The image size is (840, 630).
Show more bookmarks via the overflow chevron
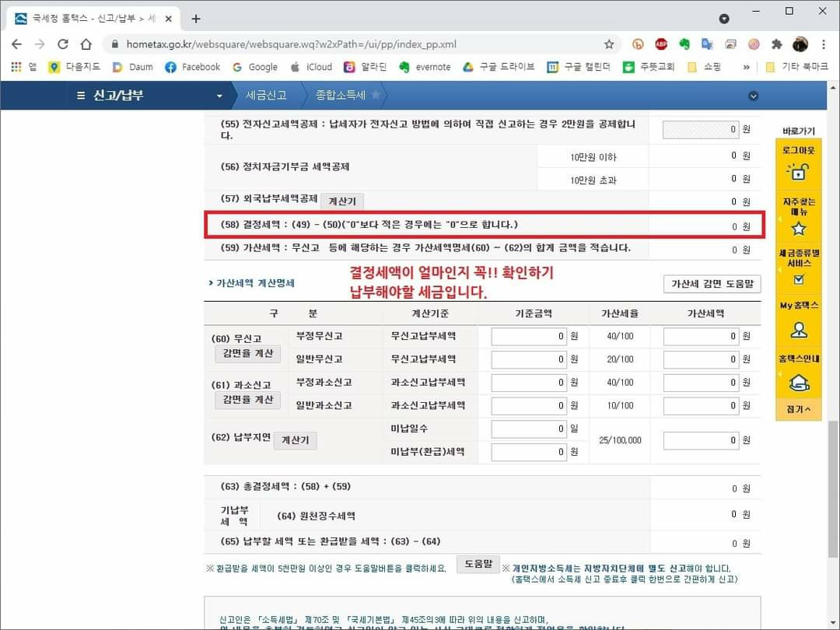(747, 68)
